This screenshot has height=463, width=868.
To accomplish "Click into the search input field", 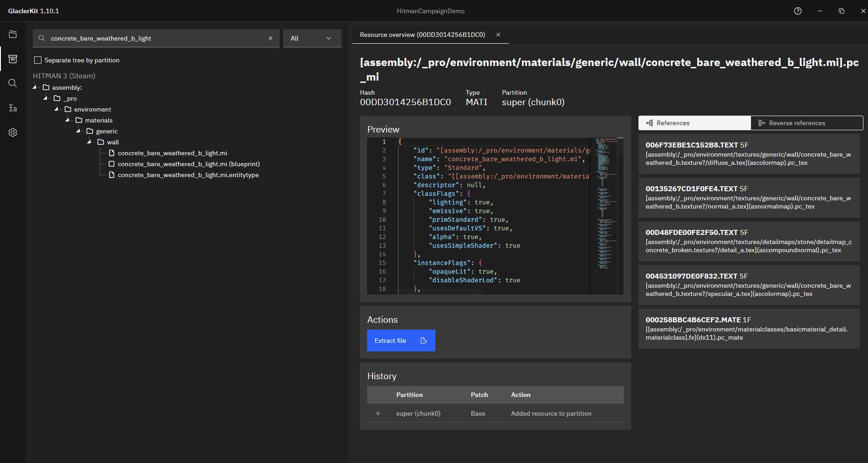I will coord(156,38).
